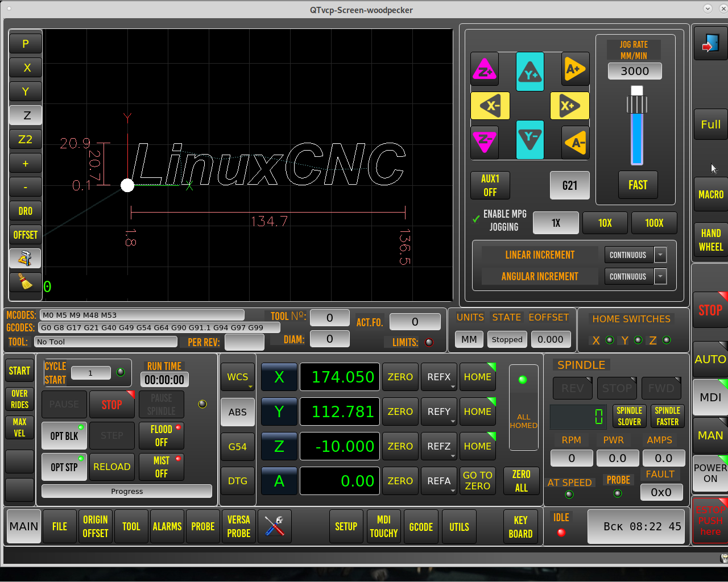Toggle the ESTOP PUSH here button

pos(710,521)
